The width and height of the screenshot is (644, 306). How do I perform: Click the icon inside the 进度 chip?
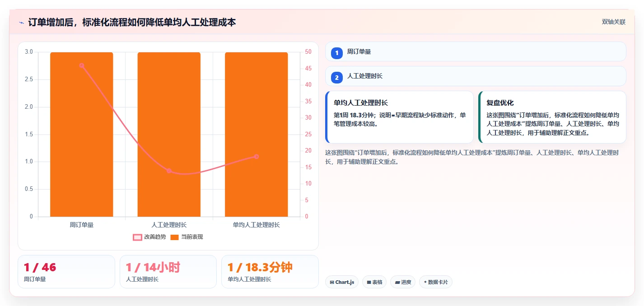click(x=397, y=282)
